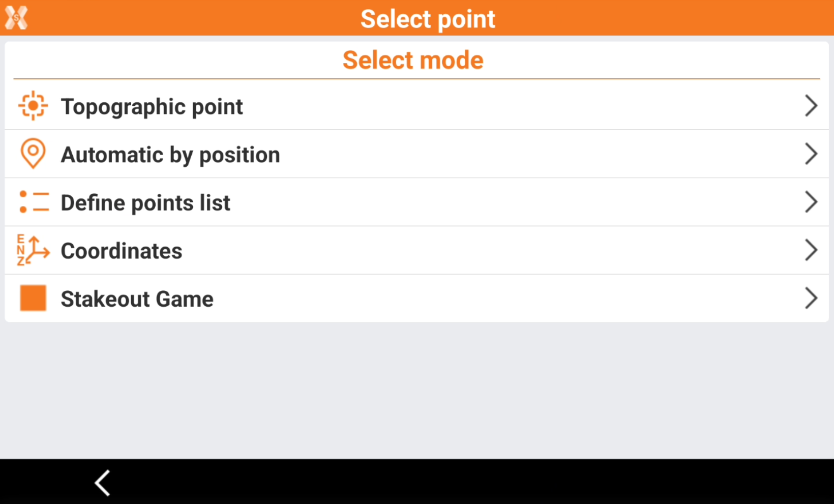The height and width of the screenshot is (504, 834).
Task: Open the Stakeout Game chevron arrow
Action: point(811,298)
